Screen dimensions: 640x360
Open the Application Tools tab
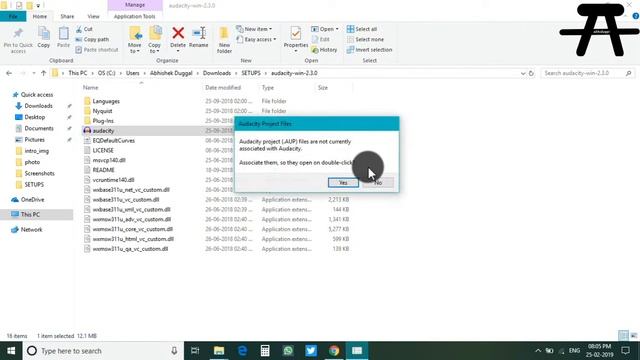point(135,16)
